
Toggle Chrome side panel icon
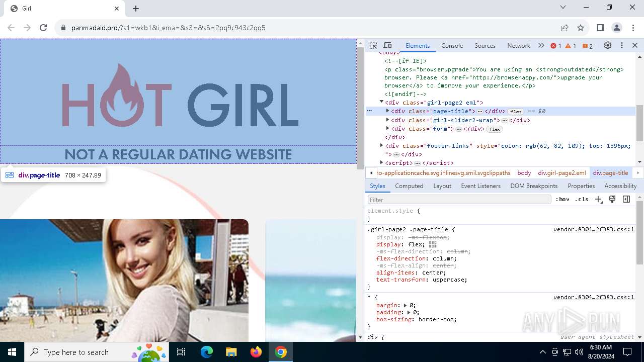point(600,28)
